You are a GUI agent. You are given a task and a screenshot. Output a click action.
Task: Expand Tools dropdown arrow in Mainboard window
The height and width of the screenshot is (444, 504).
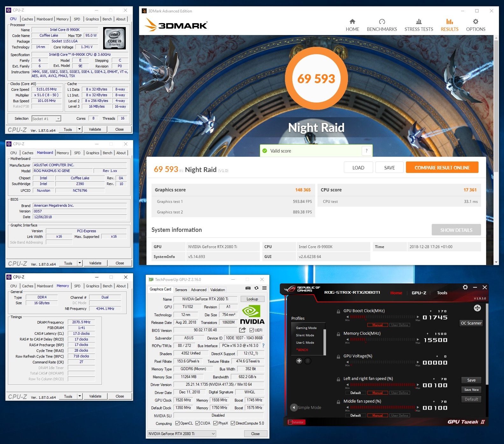[x=80, y=263]
